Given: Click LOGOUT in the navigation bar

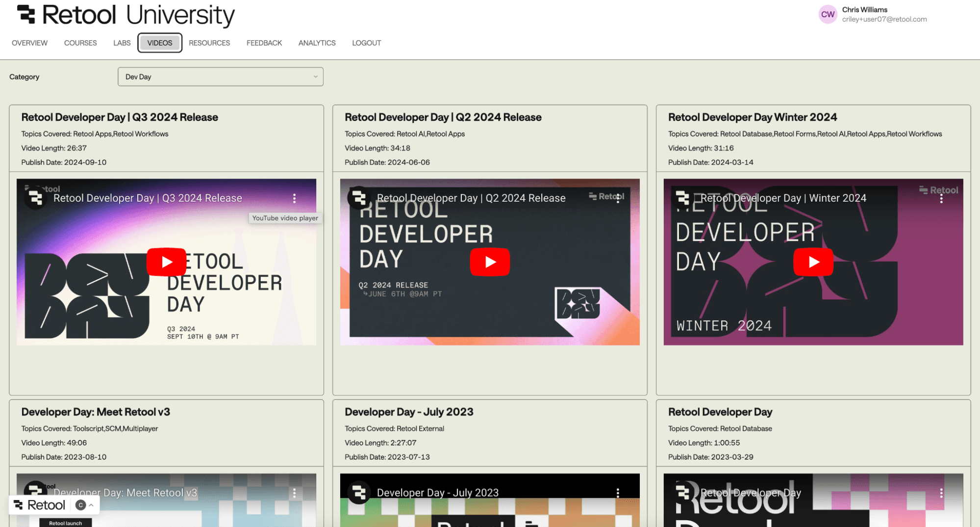Looking at the screenshot, I should pos(366,43).
